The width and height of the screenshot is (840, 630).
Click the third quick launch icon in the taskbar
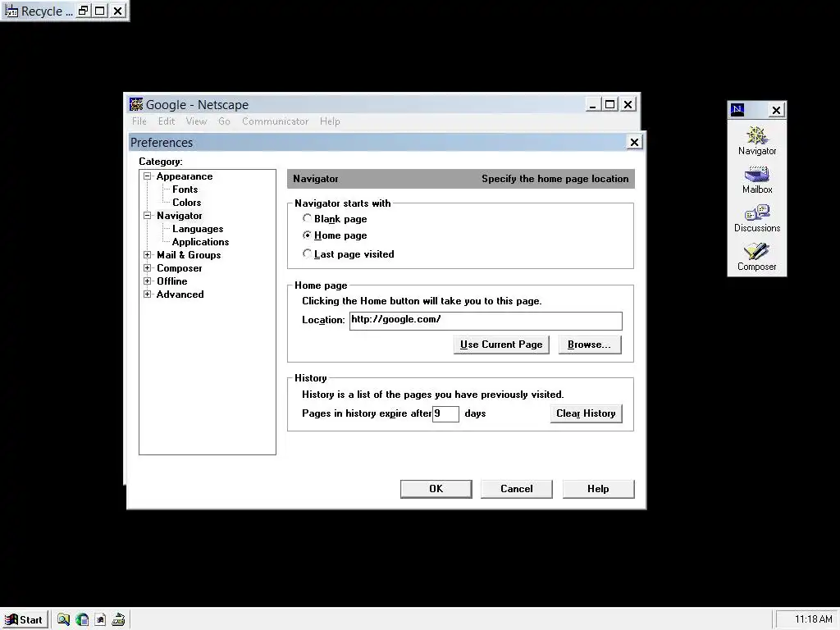100,619
